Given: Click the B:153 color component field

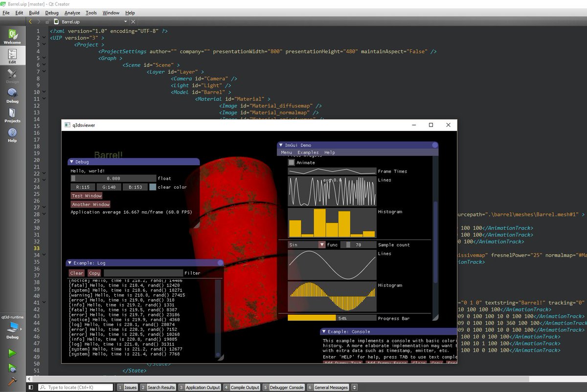Looking at the screenshot, I should click(x=135, y=187).
